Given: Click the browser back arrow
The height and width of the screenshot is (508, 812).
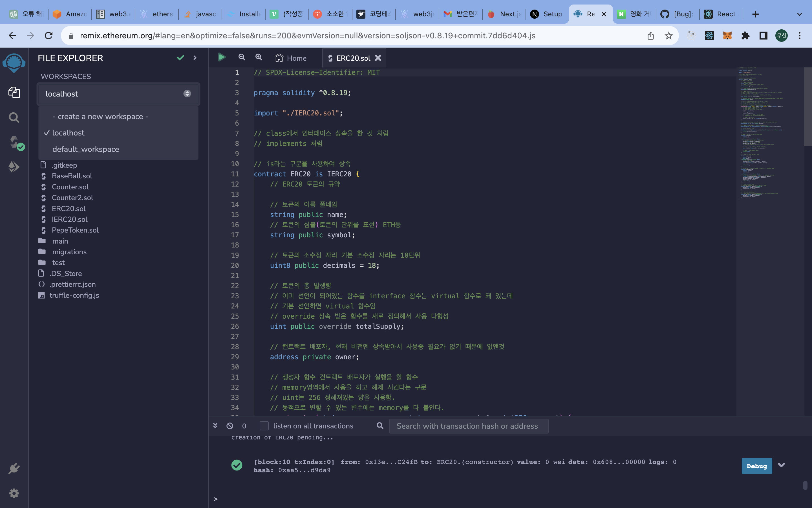Looking at the screenshot, I should coord(12,36).
